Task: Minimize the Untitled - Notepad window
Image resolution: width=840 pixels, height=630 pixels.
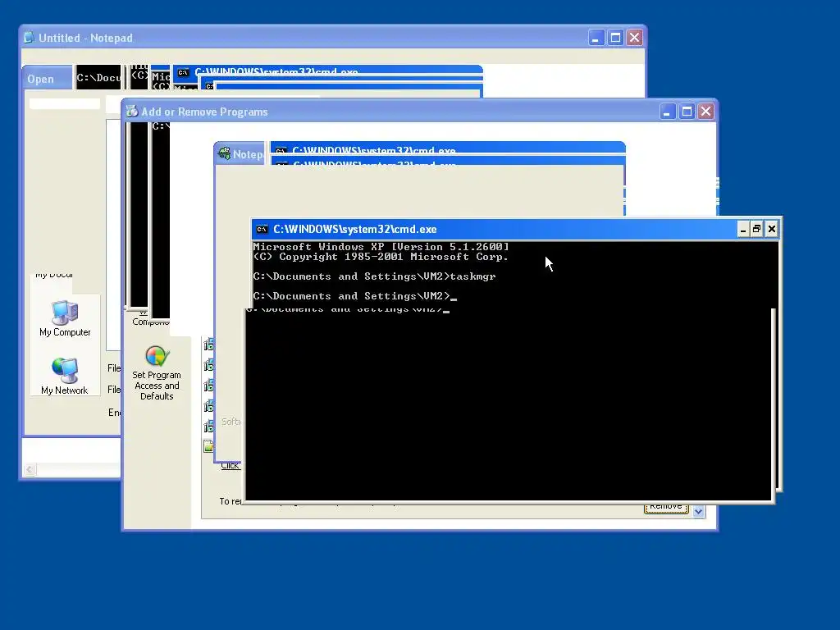Action: 596,38
